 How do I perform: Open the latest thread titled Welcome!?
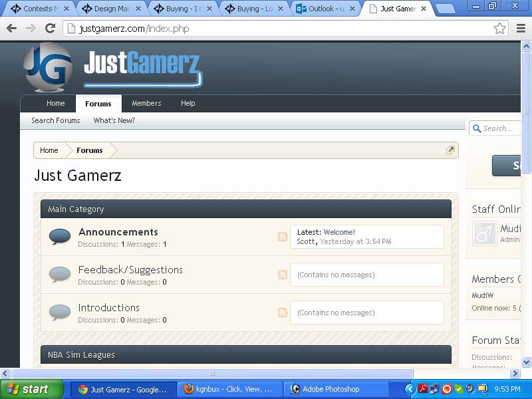click(339, 232)
